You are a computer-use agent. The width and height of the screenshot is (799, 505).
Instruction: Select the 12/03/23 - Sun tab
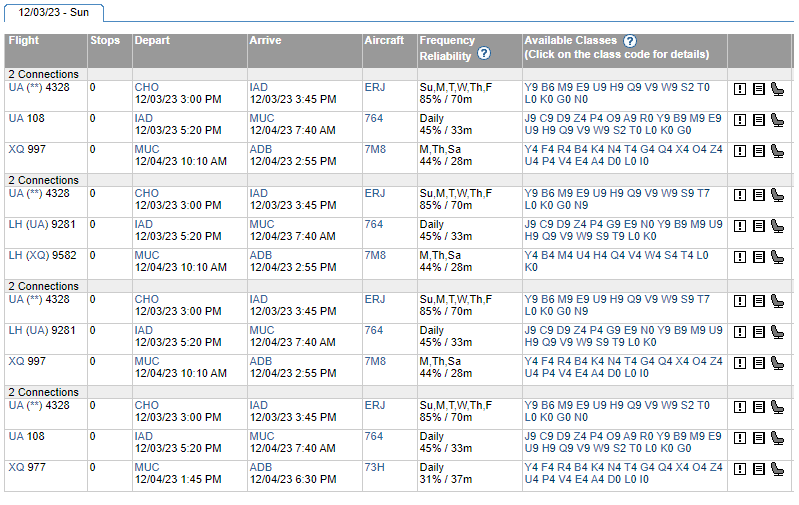tap(54, 12)
